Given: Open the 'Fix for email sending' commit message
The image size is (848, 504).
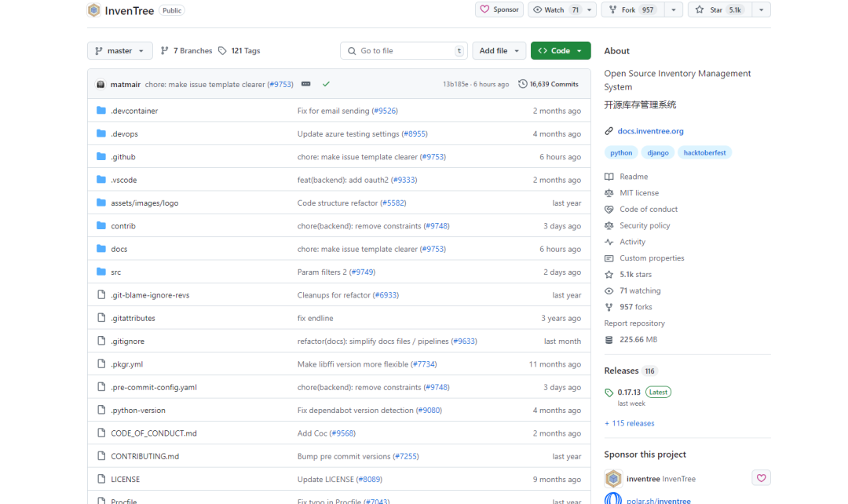Looking at the screenshot, I should [x=333, y=111].
